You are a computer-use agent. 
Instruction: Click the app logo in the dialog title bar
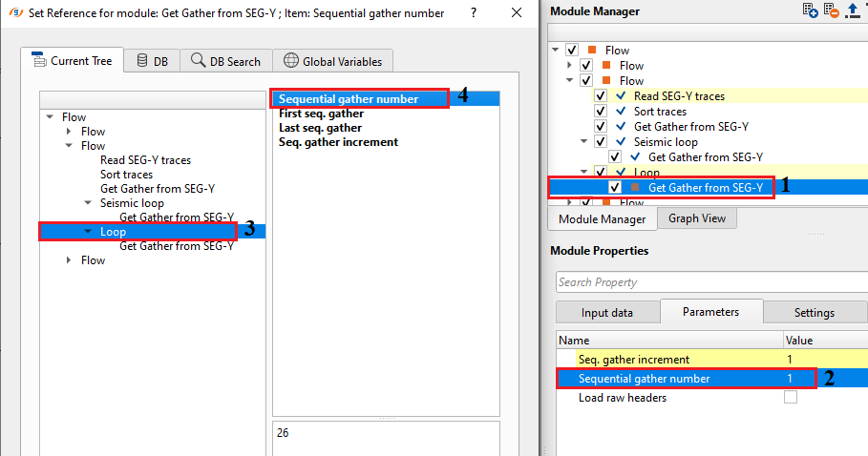coord(16,12)
